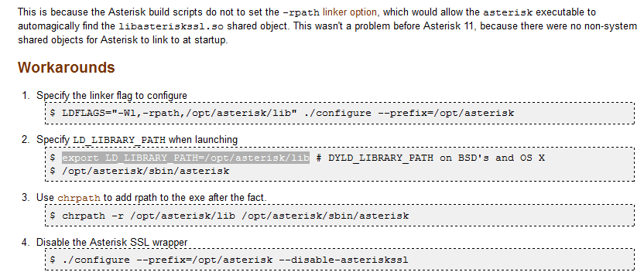
Task: Click the libasteriskssl.so inline code text
Action: (171, 27)
